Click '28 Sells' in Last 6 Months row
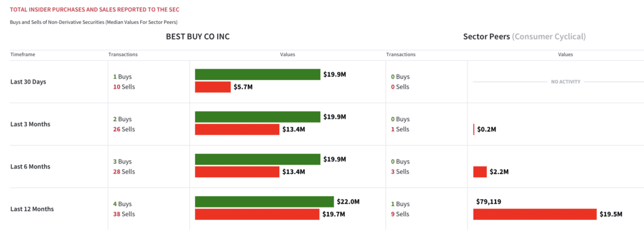Screen dimensions: 644x242 click(x=124, y=172)
